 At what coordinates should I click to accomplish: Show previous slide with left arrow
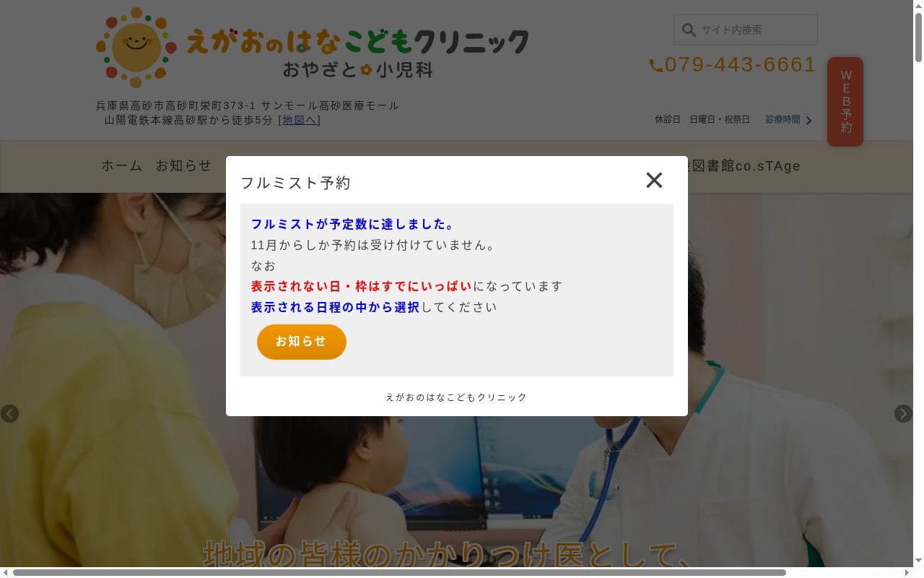click(x=9, y=414)
